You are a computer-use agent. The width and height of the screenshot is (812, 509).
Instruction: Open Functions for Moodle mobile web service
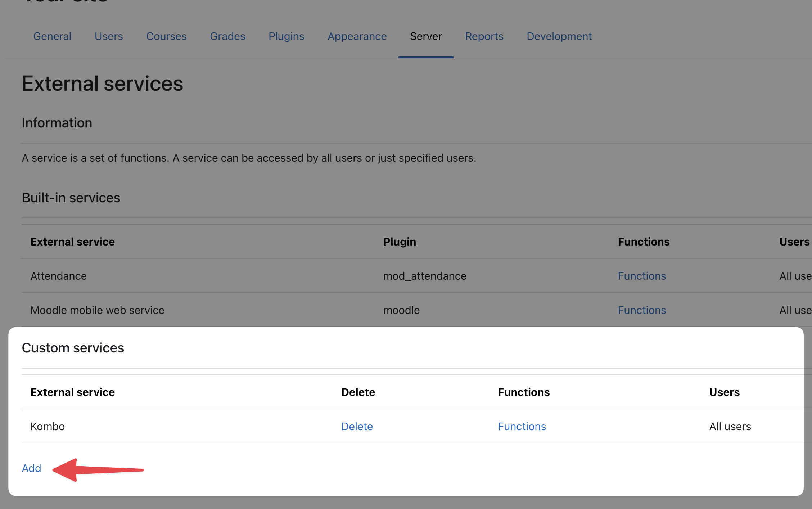coord(642,310)
